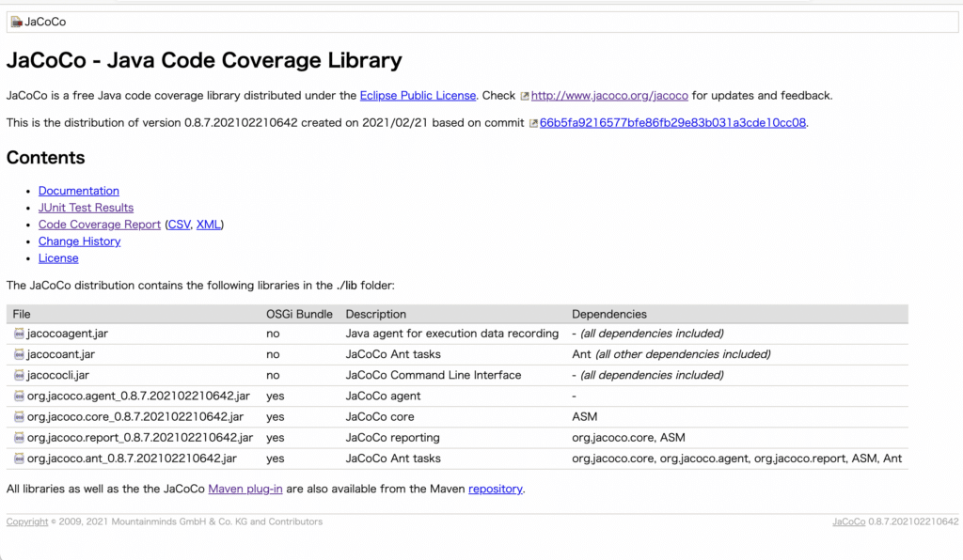View the Change History

coord(79,241)
